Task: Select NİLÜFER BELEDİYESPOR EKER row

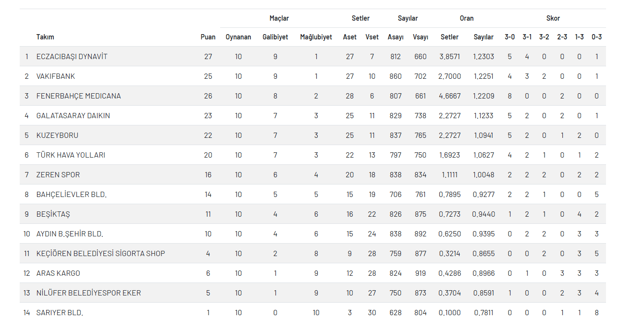Action: point(88,293)
